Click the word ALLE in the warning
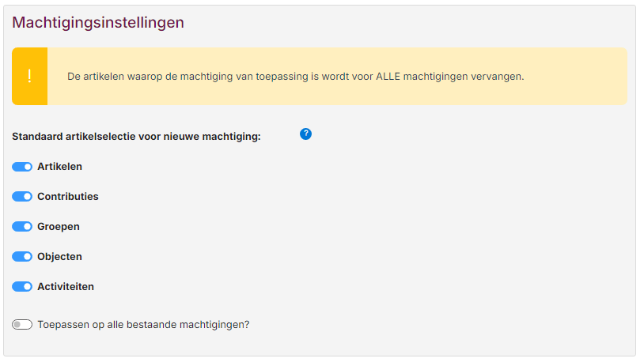 388,77
